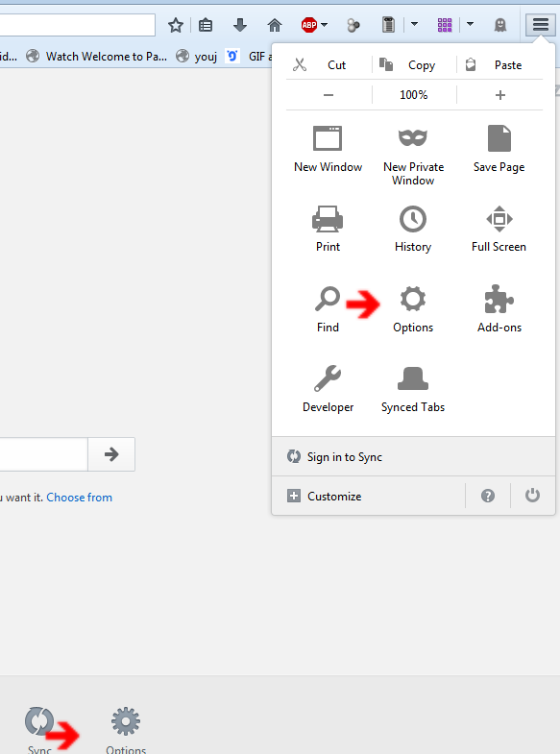This screenshot has width=560, height=754.
Task: Bookmark this page with star icon
Action: coord(176,25)
